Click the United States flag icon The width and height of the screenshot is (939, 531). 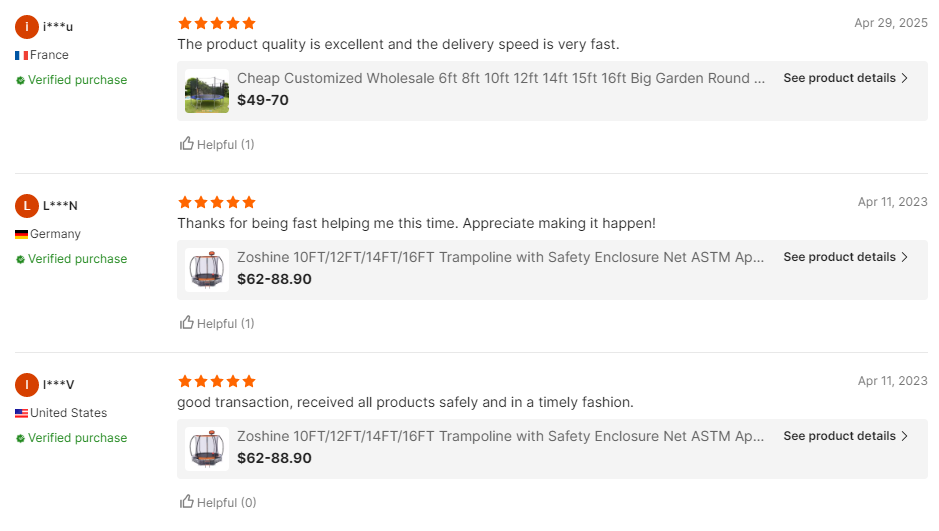click(21, 413)
